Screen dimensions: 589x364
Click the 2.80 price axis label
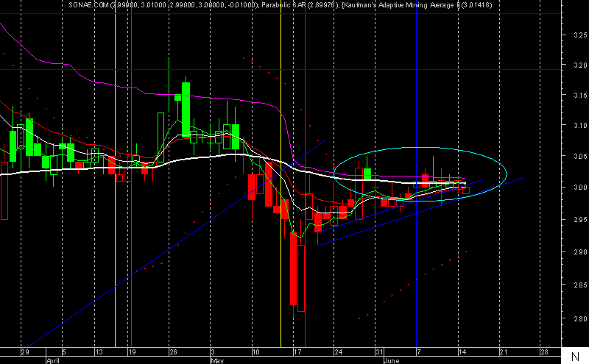point(580,318)
